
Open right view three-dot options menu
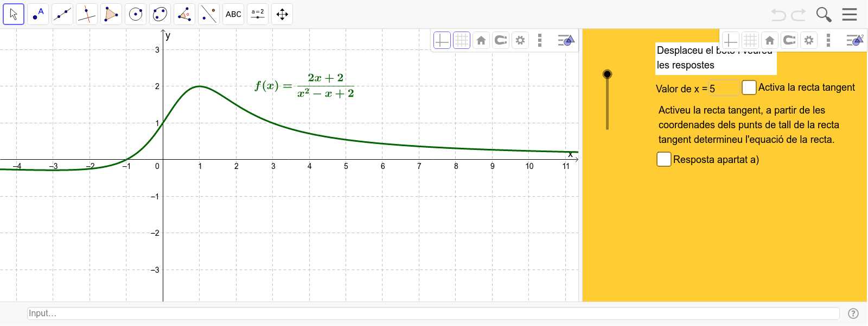tap(828, 40)
